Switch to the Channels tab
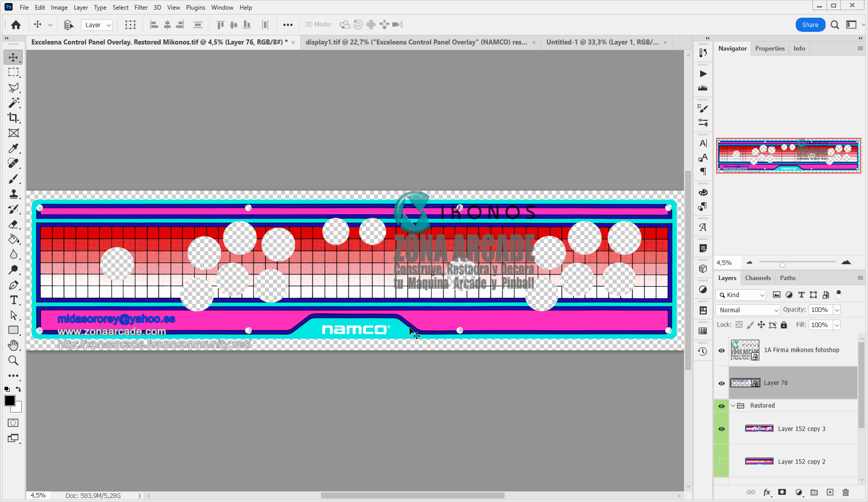868x502 pixels. click(758, 278)
